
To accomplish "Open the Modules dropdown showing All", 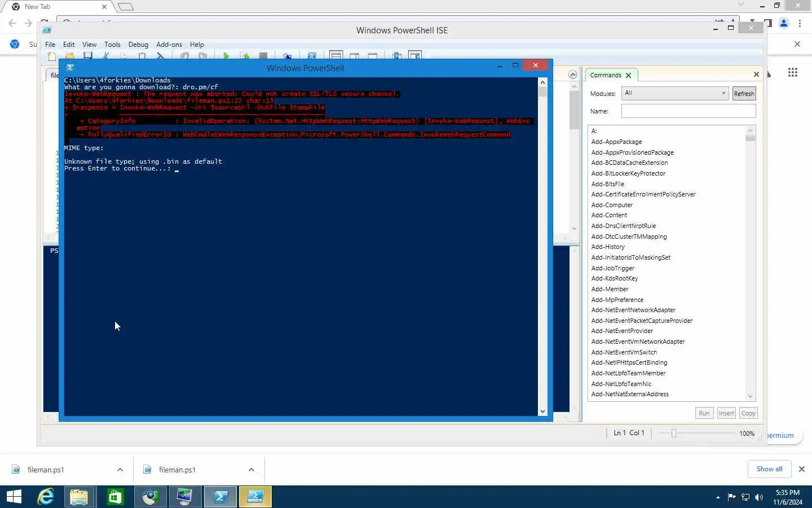I will pyautogui.click(x=675, y=93).
